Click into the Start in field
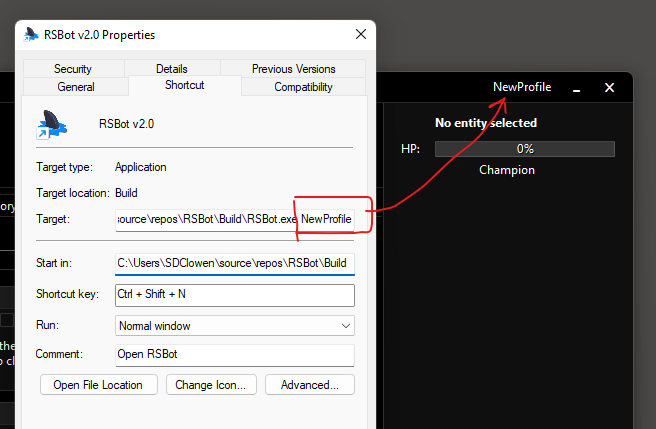Image resolution: width=656 pixels, height=429 pixels. (235, 263)
